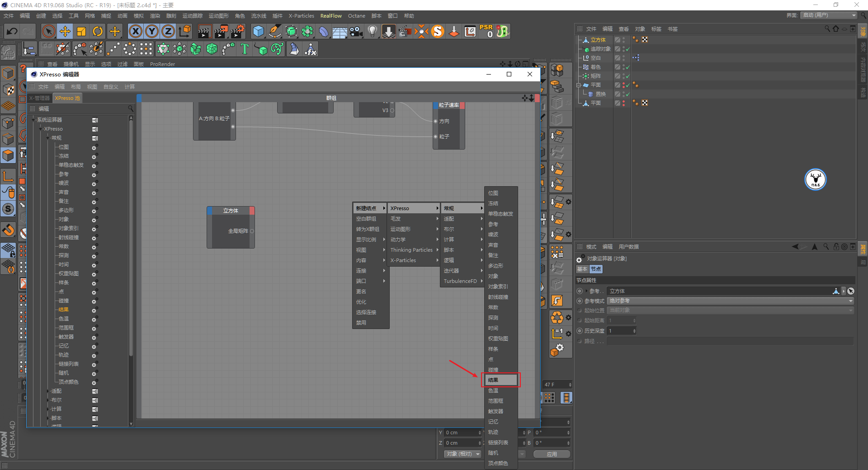Add a Cube primitive from the toolbar
868x470 pixels.
point(258,31)
